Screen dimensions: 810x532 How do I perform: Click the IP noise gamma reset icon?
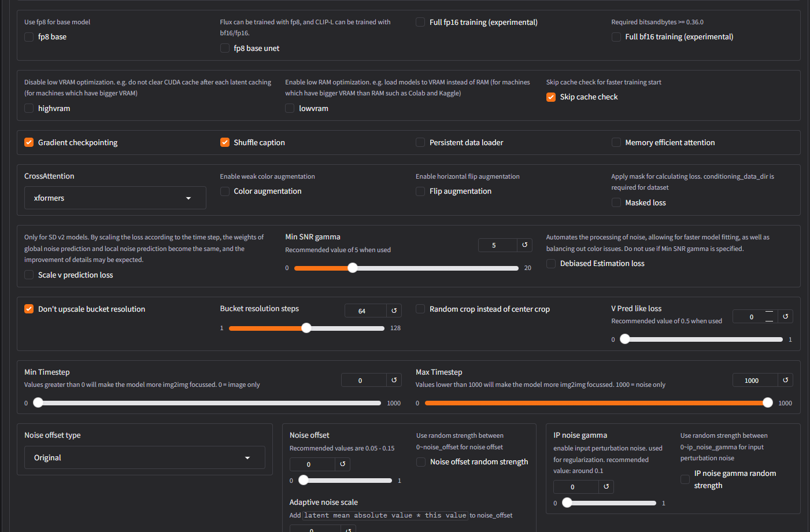[x=606, y=486]
